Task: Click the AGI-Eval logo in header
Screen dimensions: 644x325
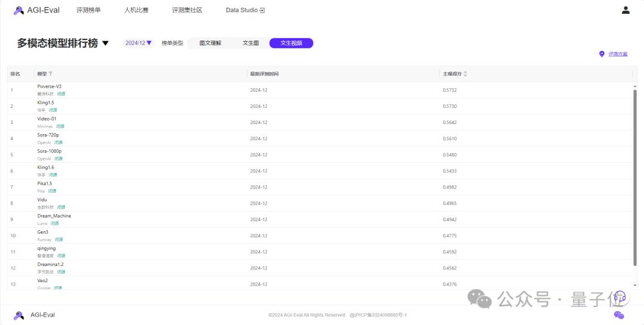Action: (36, 10)
